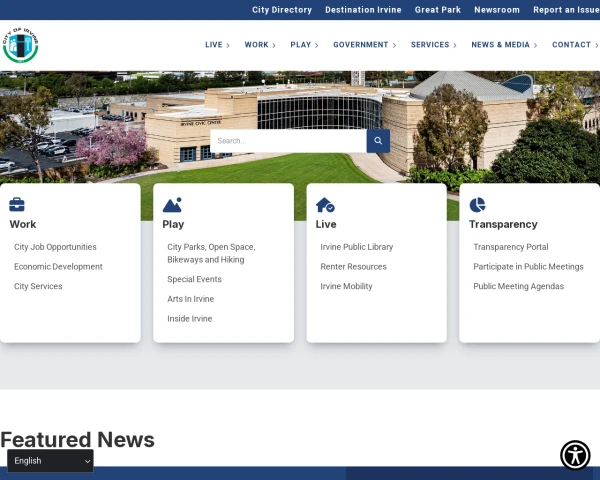Expand the GOVERNMENT navigation menu
The width and height of the screenshot is (600, 480).
coord(365,45)
